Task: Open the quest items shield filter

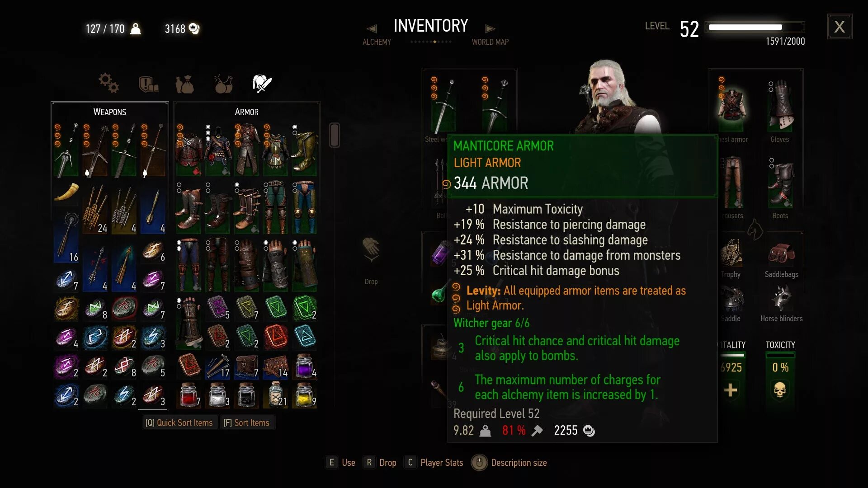Action: coord(148,84)
